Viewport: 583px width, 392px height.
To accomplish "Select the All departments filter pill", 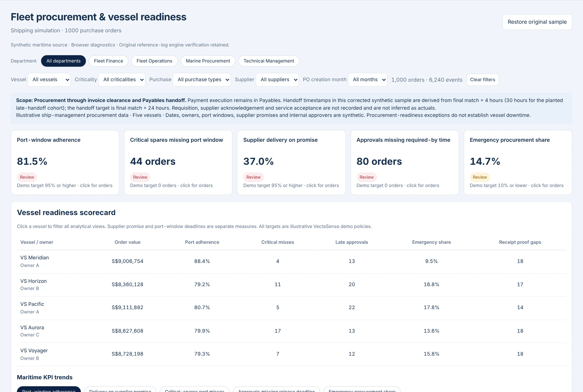I will click(x=63, y=61).
